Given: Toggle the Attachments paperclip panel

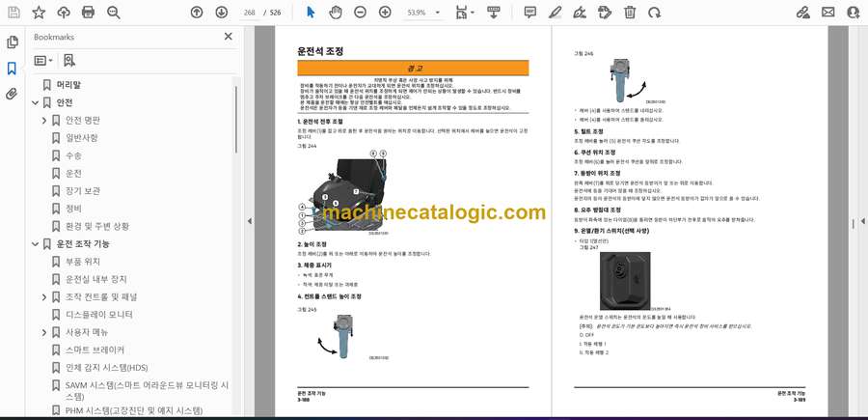Looking at the screenshot, I should pyautogui.click(x=12, y=94).
